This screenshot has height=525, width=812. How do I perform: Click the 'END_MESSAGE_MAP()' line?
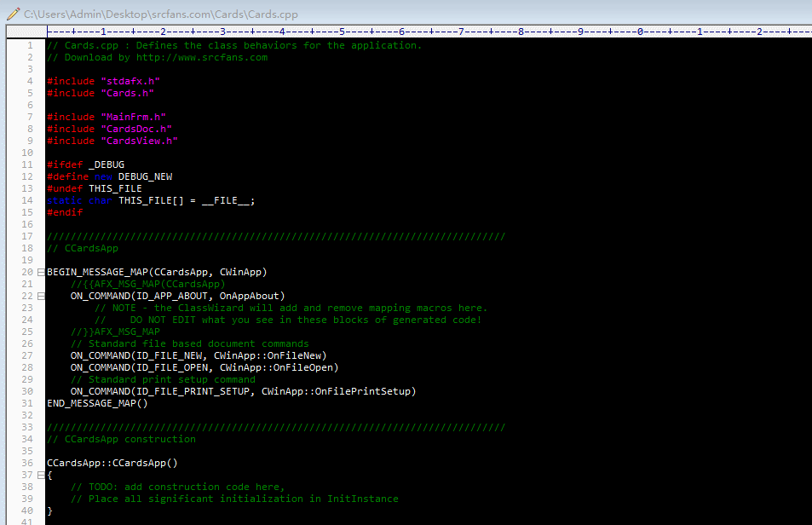coord(97,403)
